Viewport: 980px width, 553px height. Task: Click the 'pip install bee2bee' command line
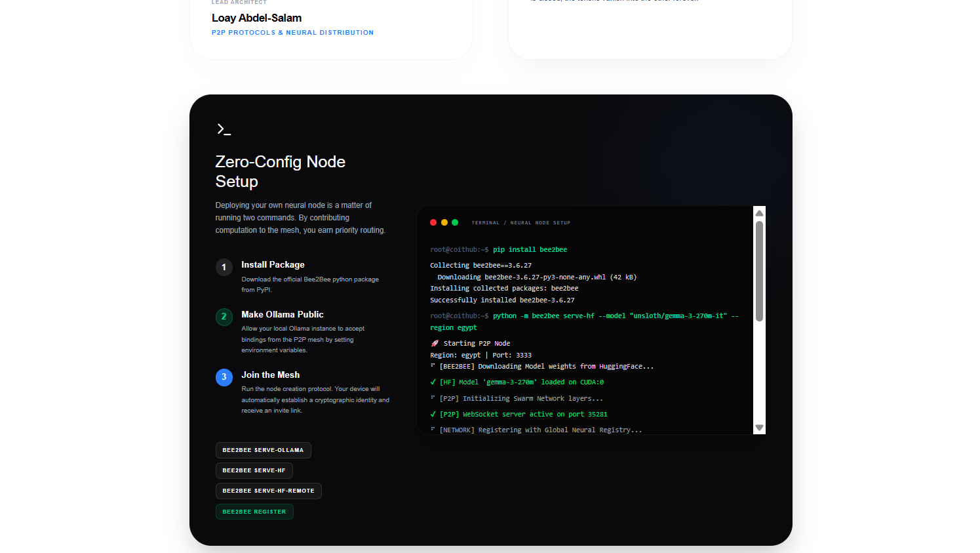pos(498,250)
